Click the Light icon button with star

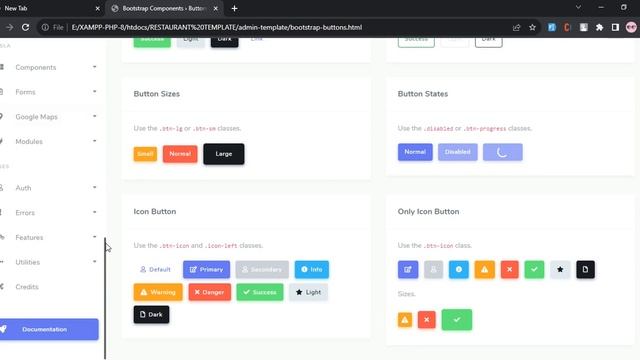308,292
